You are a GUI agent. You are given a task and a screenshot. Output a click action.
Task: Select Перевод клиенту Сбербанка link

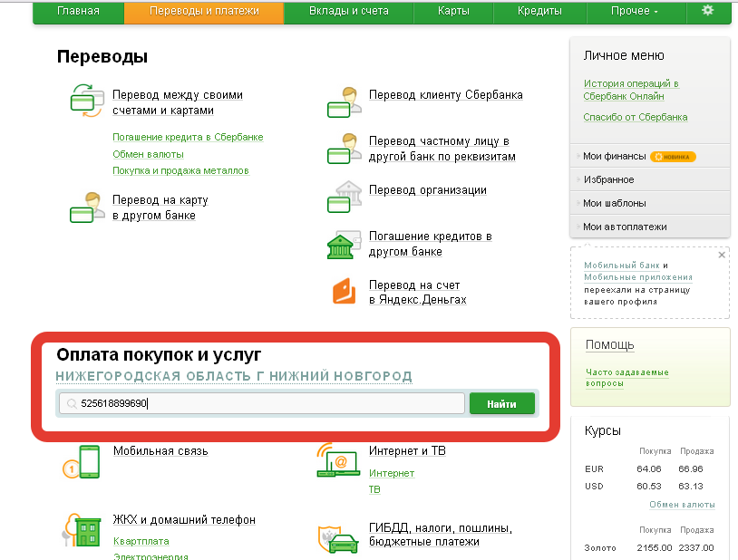(x=446, y=94)
